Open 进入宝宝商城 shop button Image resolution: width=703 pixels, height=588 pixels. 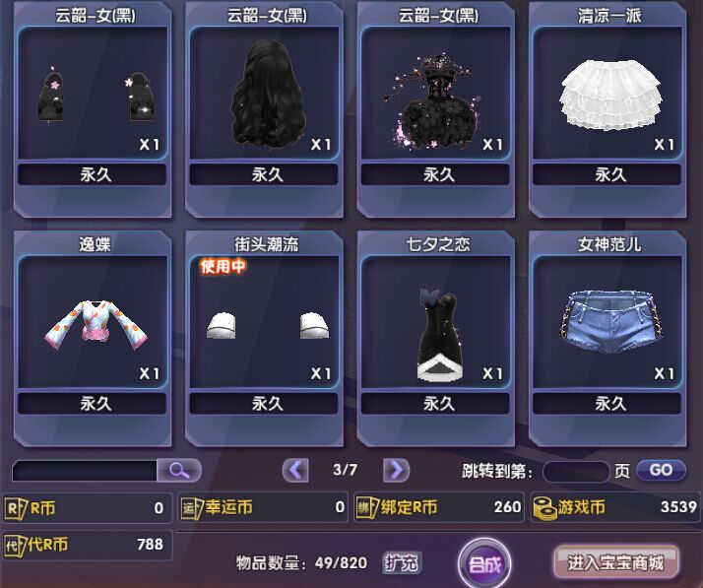click(616, 562)
